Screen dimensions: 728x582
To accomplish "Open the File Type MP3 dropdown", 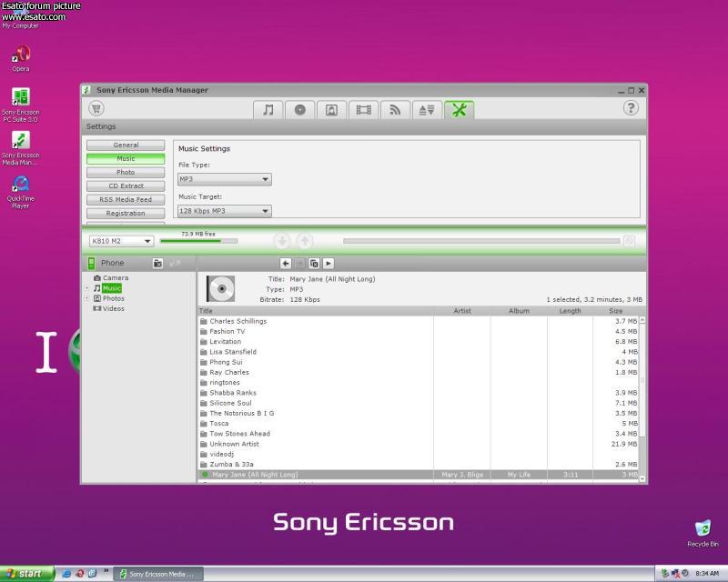I will click(225, 179).
